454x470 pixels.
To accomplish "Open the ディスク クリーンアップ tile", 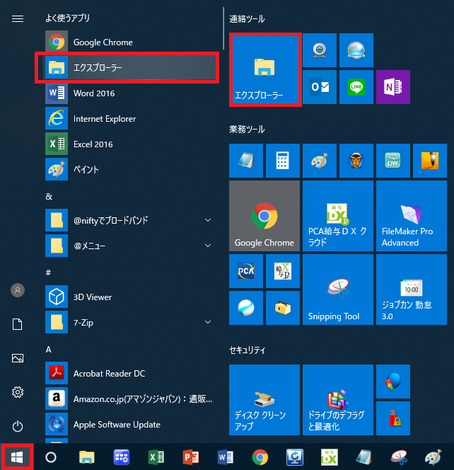I will coord(264,400).
